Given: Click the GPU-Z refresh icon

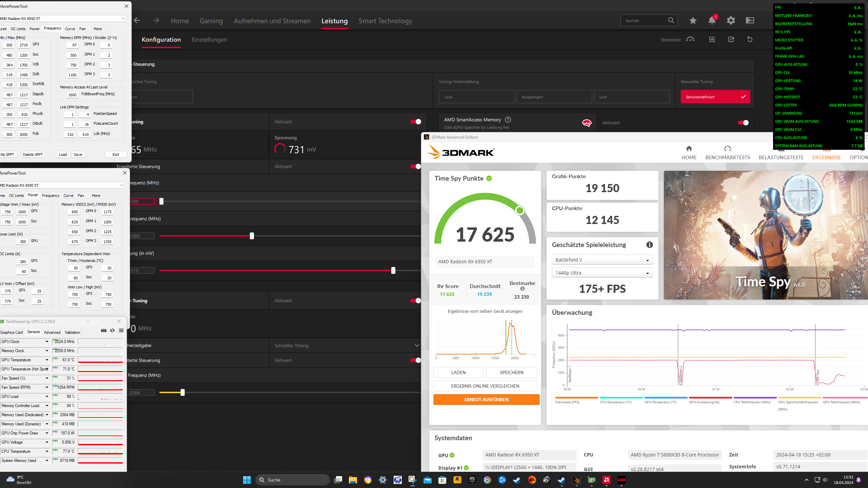Looking at the screenshot, I should 112,330.
